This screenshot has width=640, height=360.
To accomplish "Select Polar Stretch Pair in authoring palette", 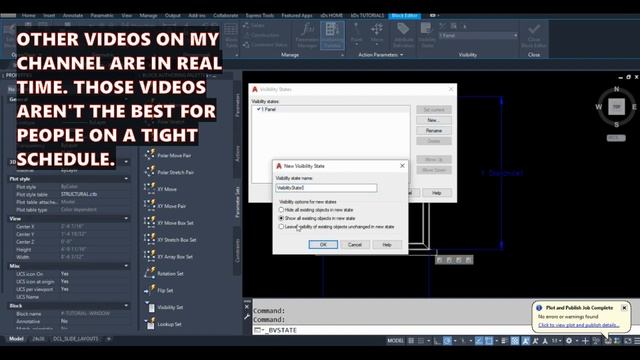I will [170, 172].
